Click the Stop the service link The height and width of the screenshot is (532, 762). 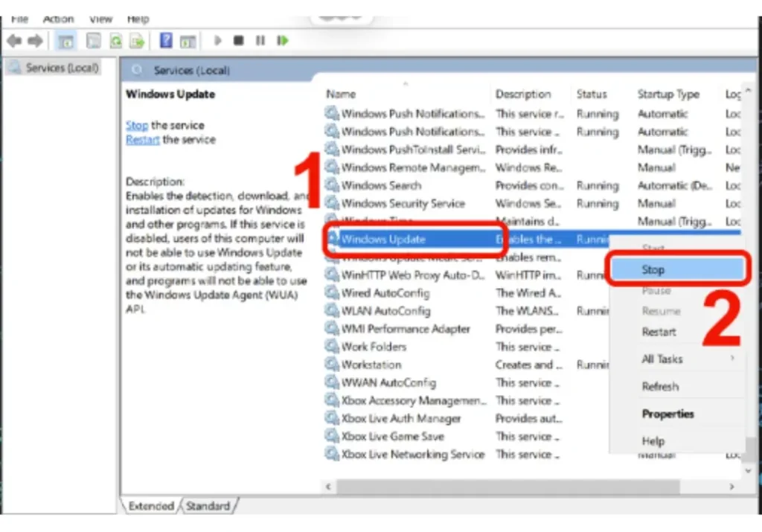[137, 125]
